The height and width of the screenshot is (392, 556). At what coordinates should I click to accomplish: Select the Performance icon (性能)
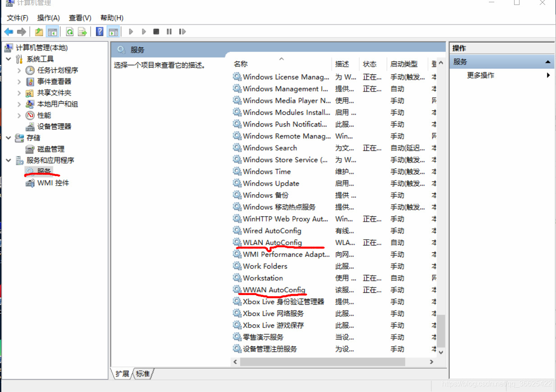pyautogui.click(x=30, y=115)
